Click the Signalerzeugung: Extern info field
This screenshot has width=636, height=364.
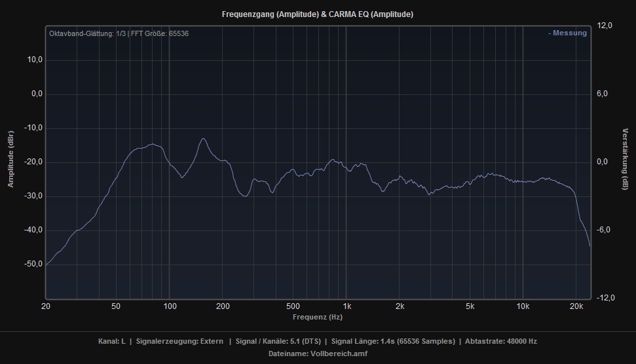[x=179, y=341]
